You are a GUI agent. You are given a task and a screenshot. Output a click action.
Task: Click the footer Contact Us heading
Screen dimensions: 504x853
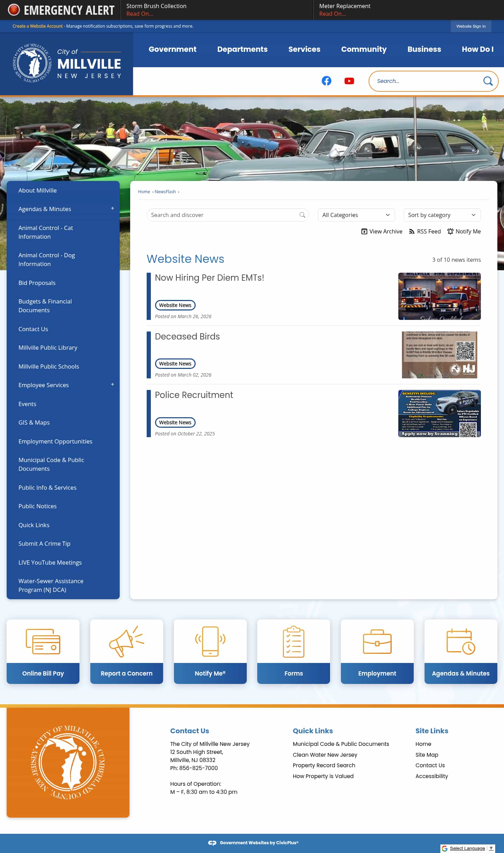189,731
